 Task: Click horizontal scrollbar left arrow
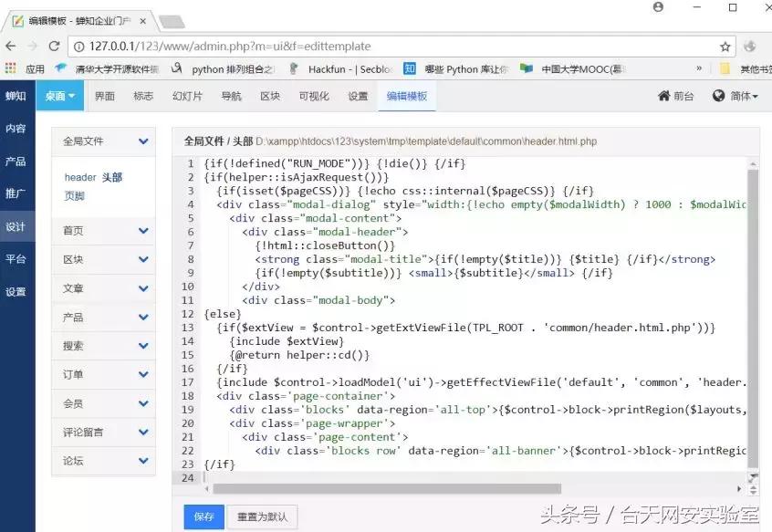click(x=207, y=489)
